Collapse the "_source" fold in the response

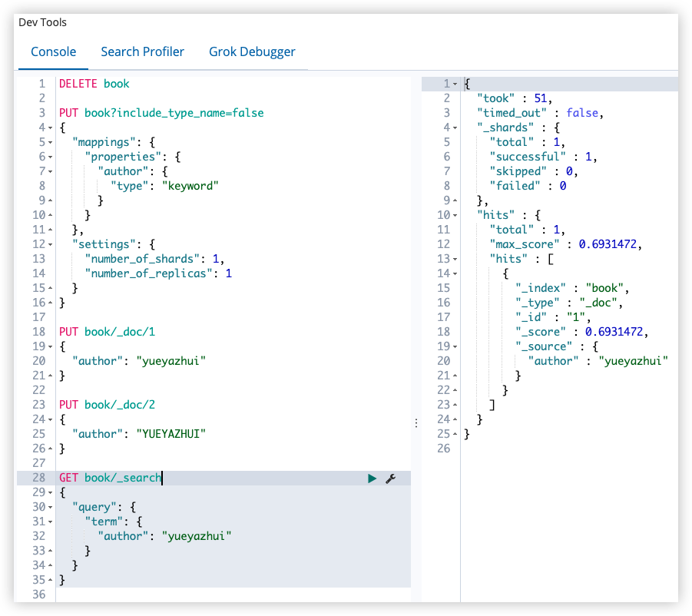[455, 347]
